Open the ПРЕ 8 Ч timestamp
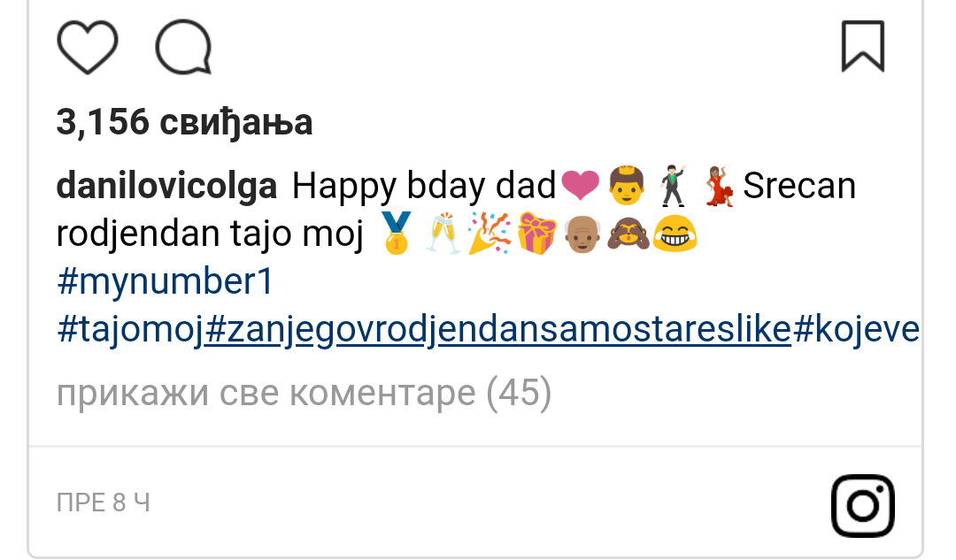 (x=103, y=502)
